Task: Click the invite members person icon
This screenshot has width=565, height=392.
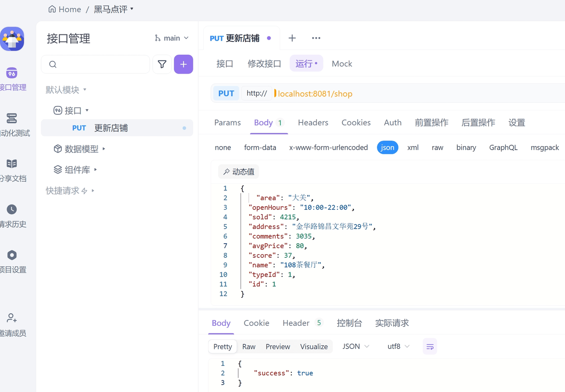Action: (12, 318)
